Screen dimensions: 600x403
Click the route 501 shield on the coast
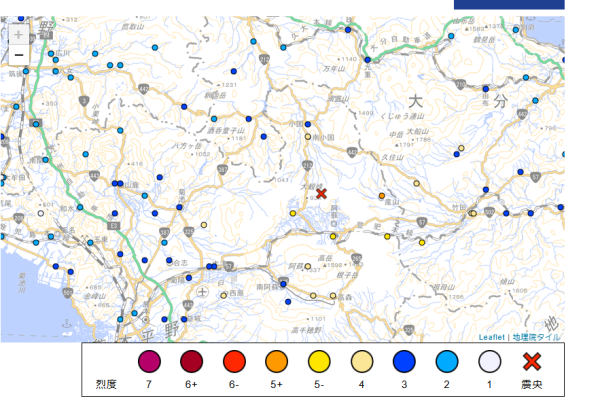[67, 293]
